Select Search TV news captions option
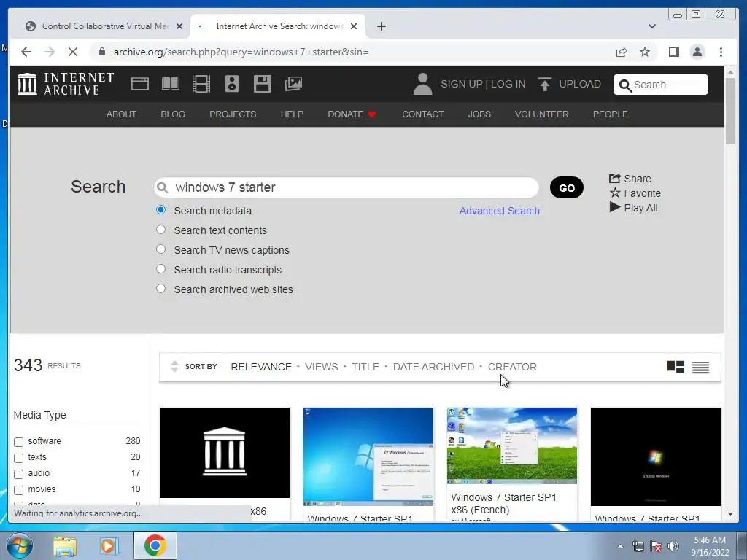747x560 pixels. [x=161, y=249]
